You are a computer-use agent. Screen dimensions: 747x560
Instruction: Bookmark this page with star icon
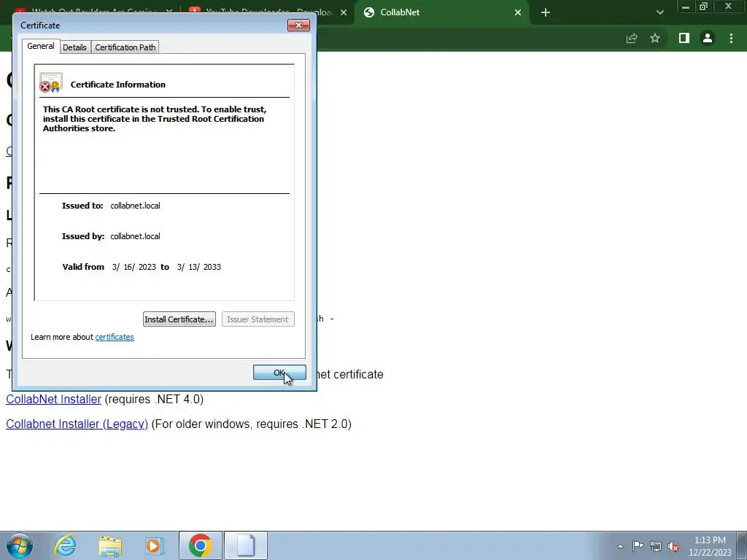tap(655, 38)
